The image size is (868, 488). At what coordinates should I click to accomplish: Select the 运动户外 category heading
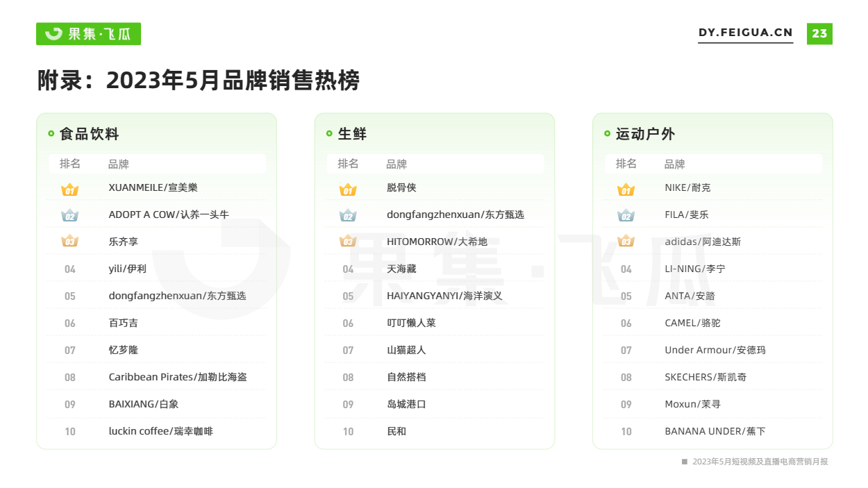point(645,134)
